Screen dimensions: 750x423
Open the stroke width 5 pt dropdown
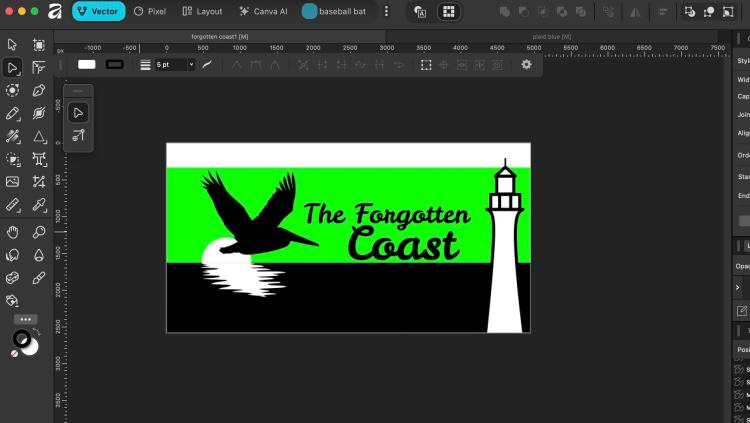(x=174, y=64)
